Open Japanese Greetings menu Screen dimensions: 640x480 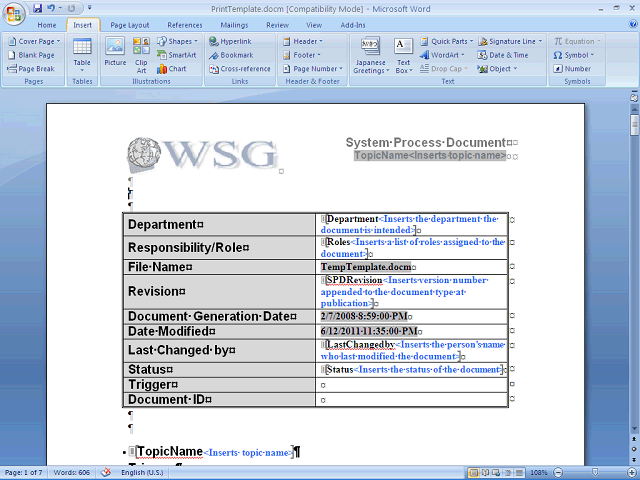pyautogui.click(x=370, y=56)
